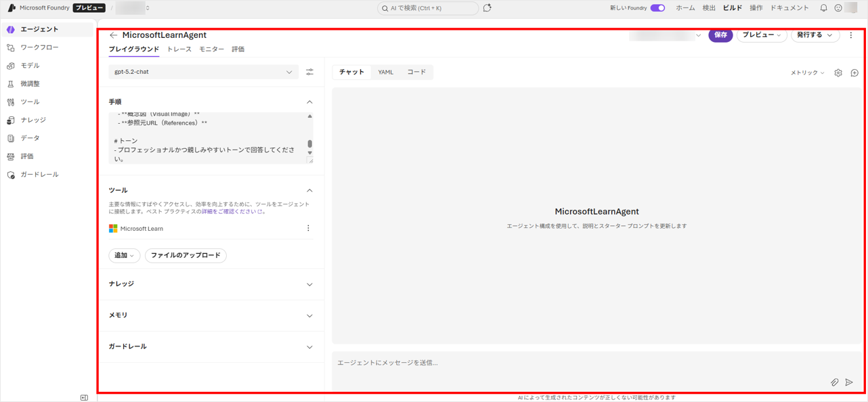Click the back arrow beside MicrosoftLearnAgent
This screenshot has width=868, height=402.
113,35
